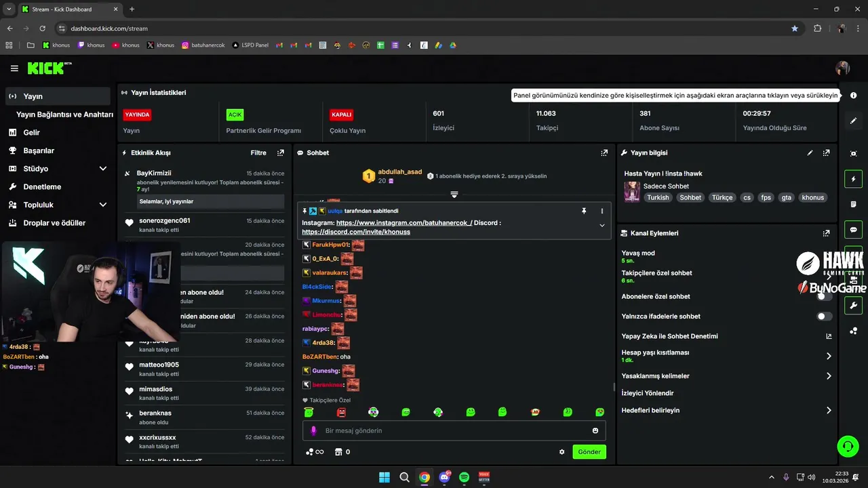
Task: Click the focus frame icon in right sidebar
Action: click(853, 154)
